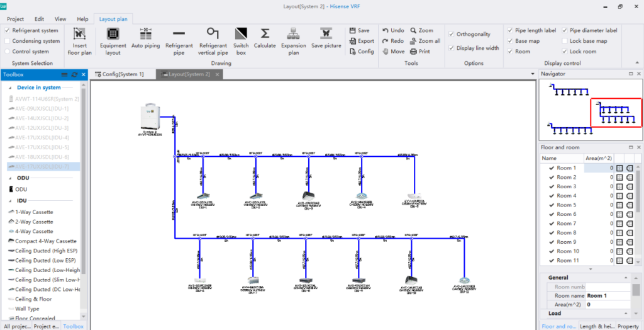Switch to Property tab
Viewport: 644px width, 330px height.
[x=628, y=326]
